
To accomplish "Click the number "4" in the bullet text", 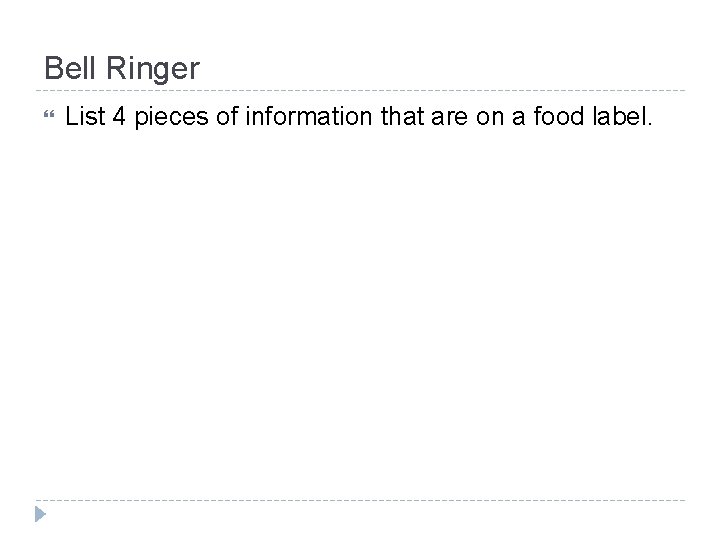I will pos(119,116).
